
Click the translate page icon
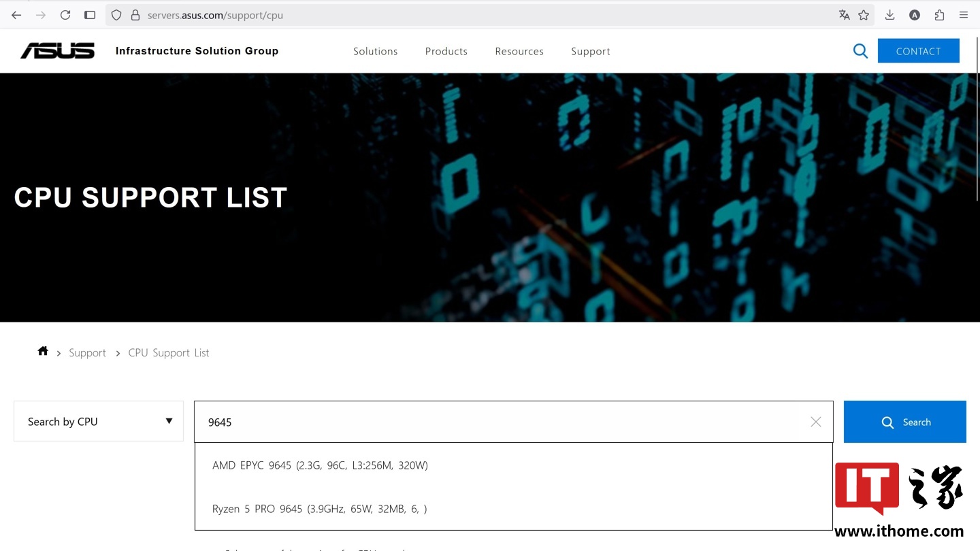pos(844,15)
